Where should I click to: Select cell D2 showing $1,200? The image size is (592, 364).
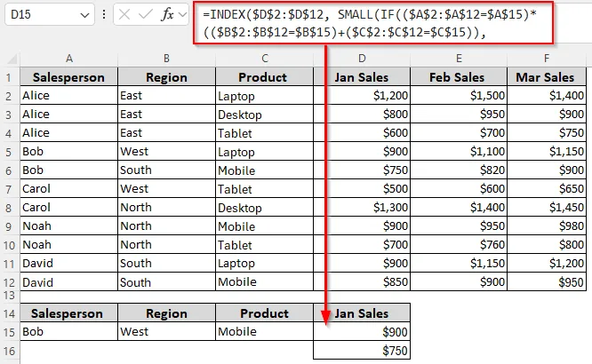point(362,95)
